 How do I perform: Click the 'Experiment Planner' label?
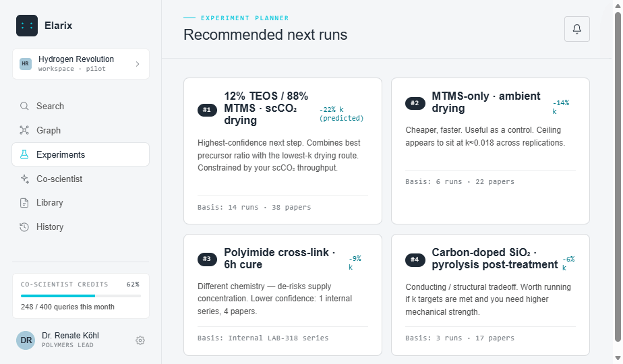pyautogui.click(x=245, y=18)
